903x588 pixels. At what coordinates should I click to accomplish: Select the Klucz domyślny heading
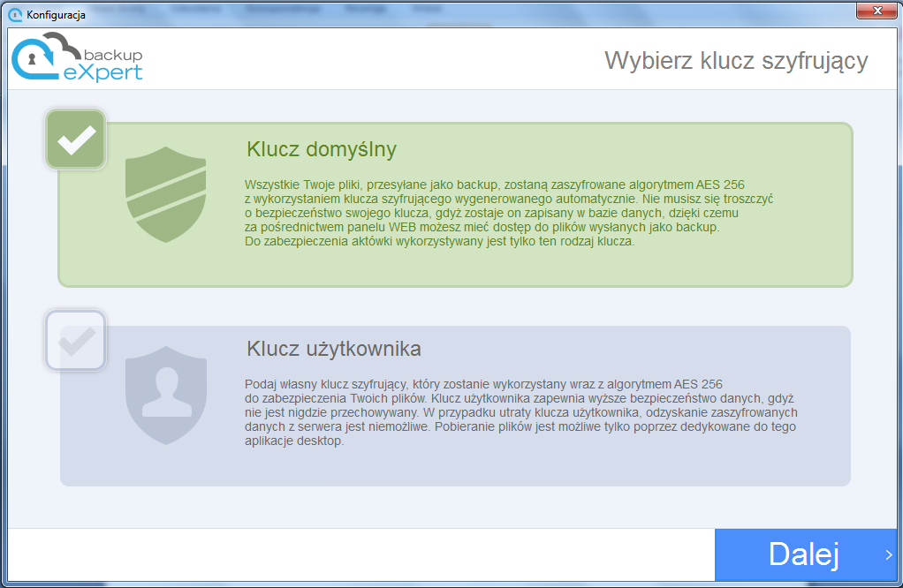(322, 149)
